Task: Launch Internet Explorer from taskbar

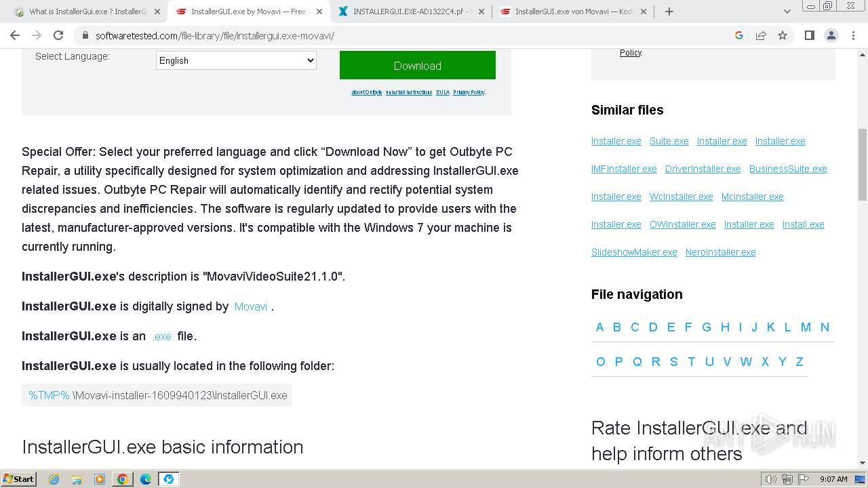Action: [54, 479]
